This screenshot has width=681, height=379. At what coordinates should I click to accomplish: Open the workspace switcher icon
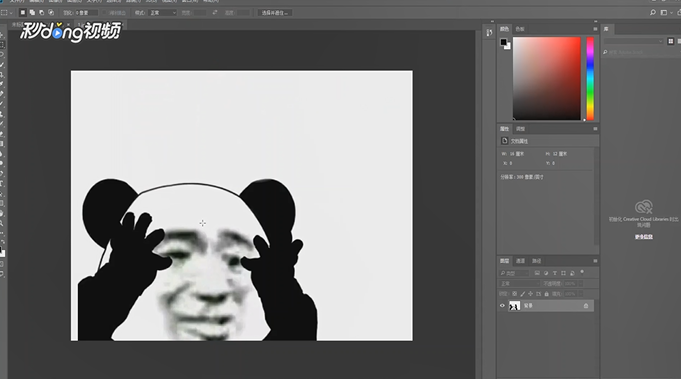[x=664, y=13]
